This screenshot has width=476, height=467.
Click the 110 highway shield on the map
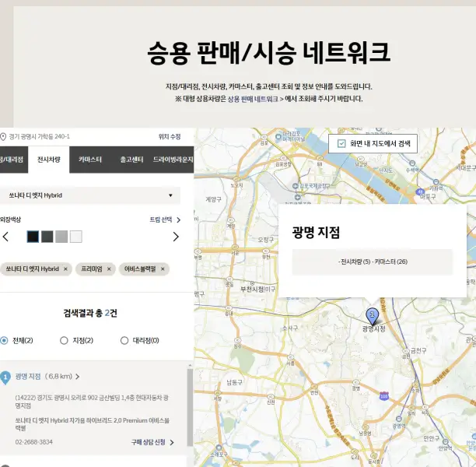pos(384,396)
